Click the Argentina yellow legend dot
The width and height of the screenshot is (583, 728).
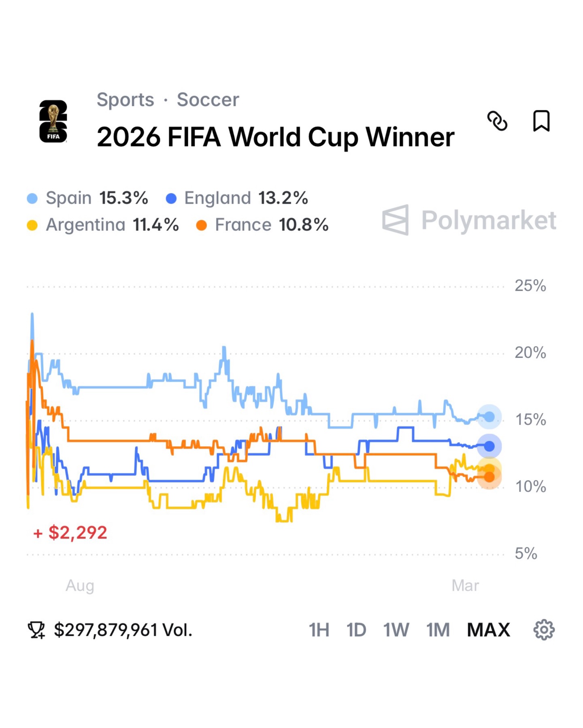[x=32, y=225]
